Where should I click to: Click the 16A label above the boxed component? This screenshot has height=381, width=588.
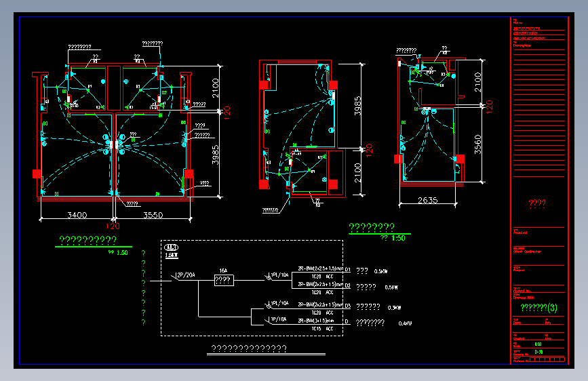click(223, 270)
